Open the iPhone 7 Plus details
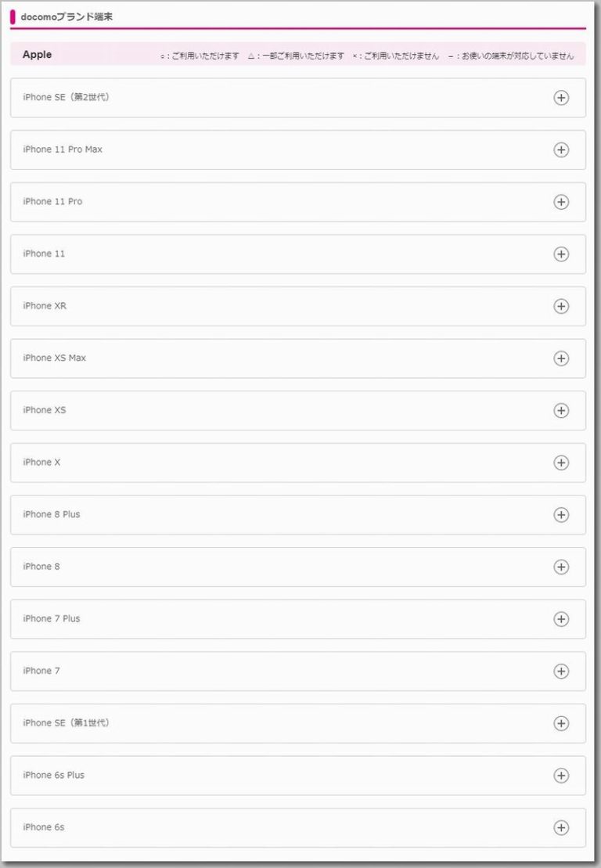 click(x=561, y=619)
